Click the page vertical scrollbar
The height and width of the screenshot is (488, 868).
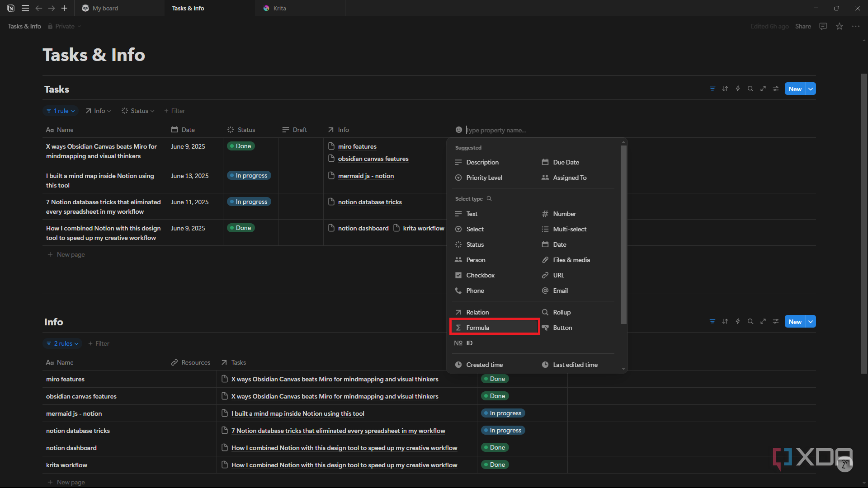[x=864, y=224]
